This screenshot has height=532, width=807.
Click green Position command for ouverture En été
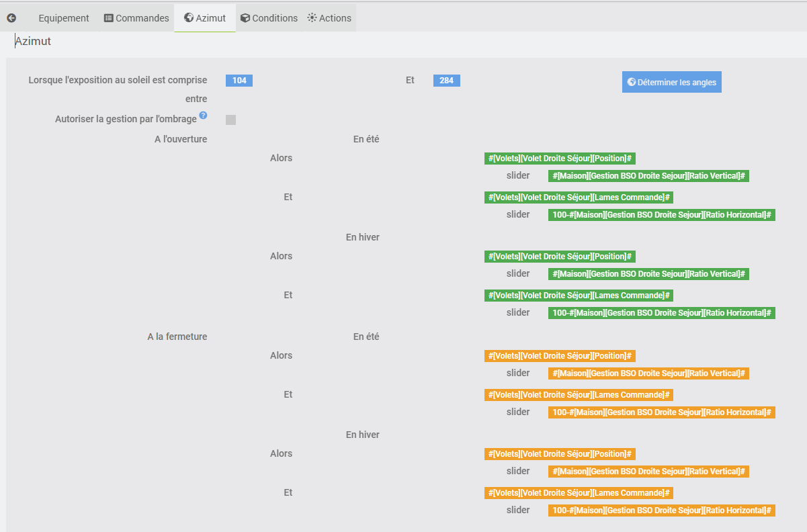(560, 159)
